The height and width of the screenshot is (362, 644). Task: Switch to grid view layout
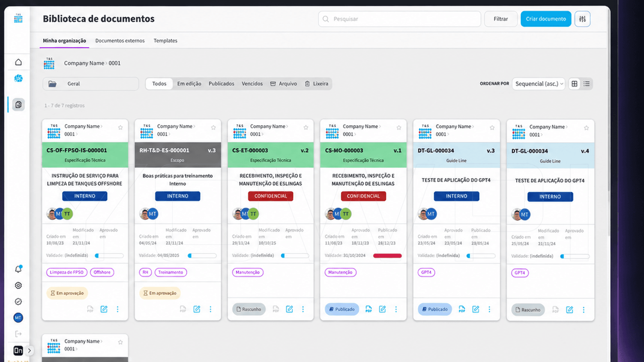[x=574, y=84]
